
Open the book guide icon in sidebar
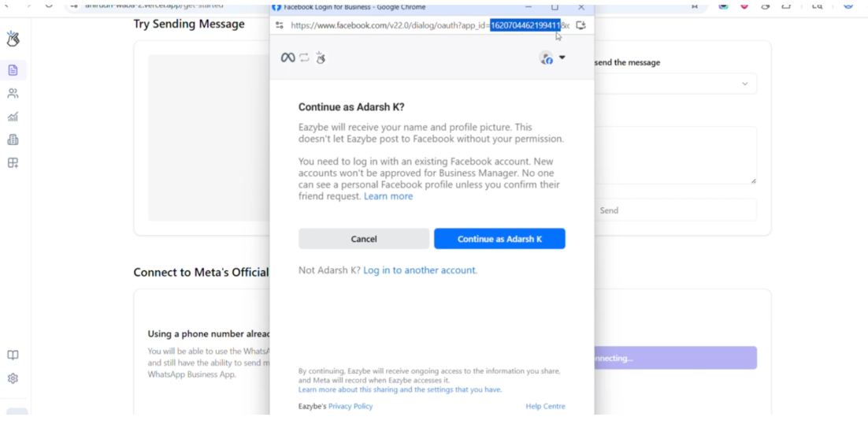(13, 355)
